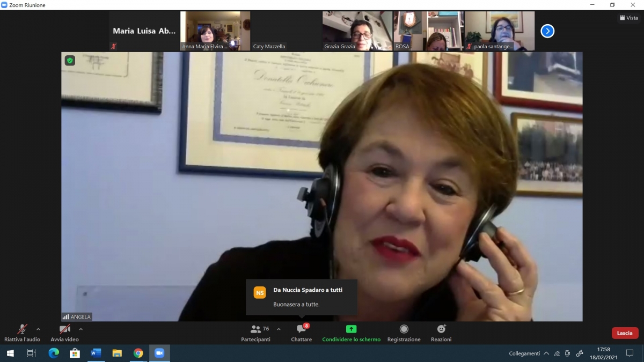
Task: Expand participants options arrow beside Partecipanti
Action: [279, 329]
